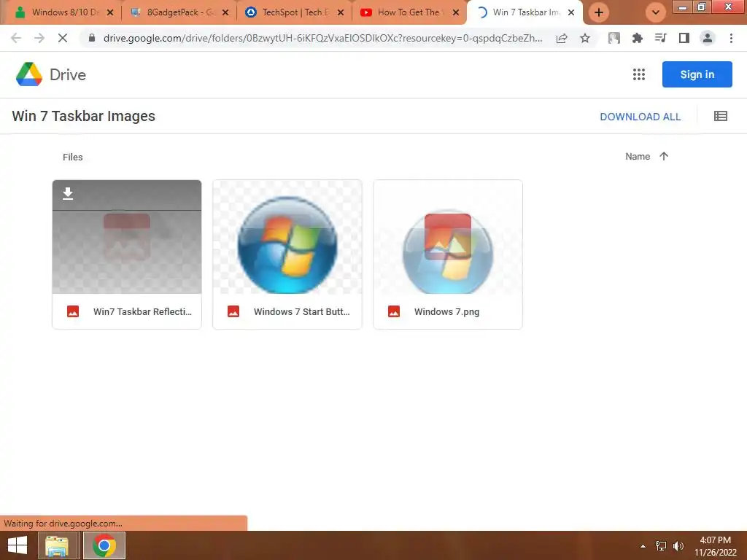This screenshot has height=560, width=747.
Task: Show hidden system tray icons
Action: [643, 546]
